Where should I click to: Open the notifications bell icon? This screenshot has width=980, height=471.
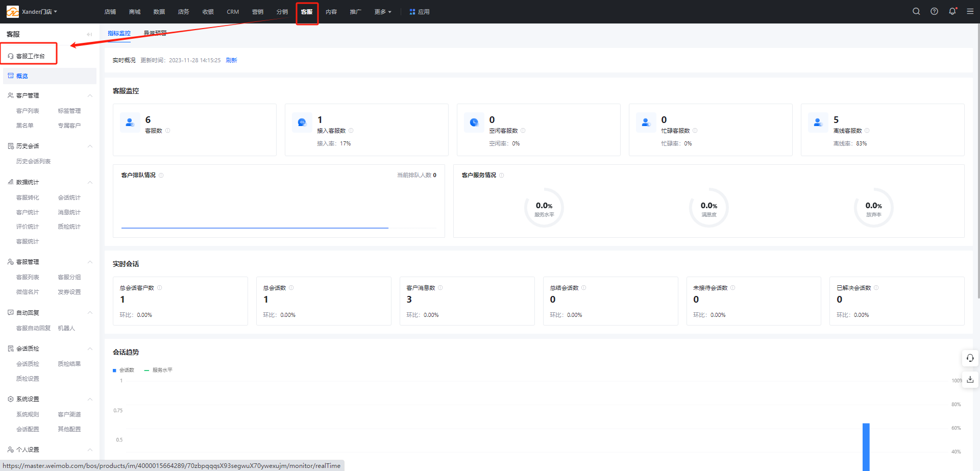click(952, 11)
